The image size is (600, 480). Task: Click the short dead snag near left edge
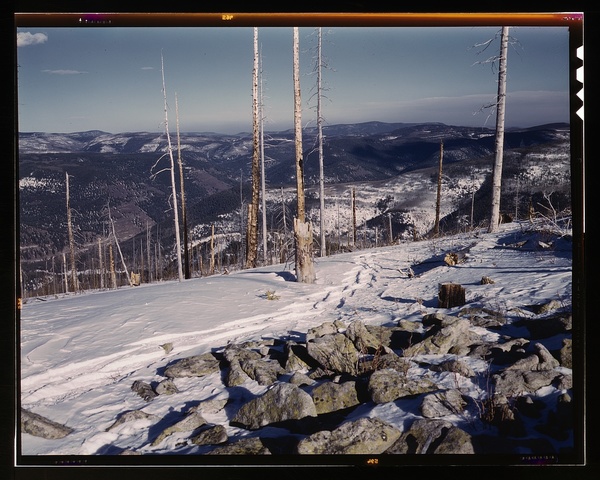click(x=70, y=230)
